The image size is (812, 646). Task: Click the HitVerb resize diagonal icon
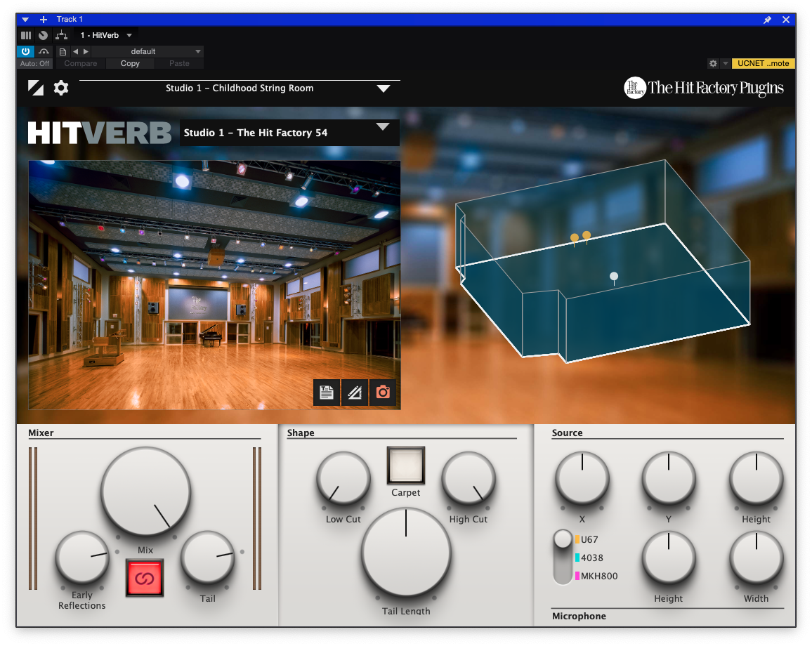(x=36, y=88)
